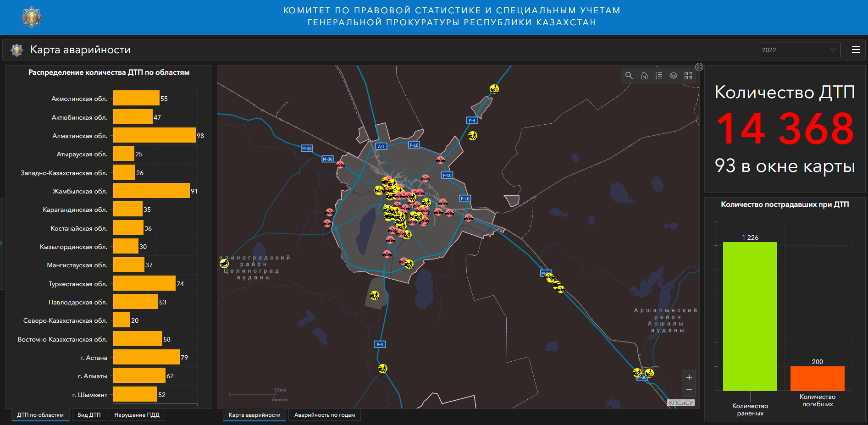Open the hamburger menu

(856, 50)
